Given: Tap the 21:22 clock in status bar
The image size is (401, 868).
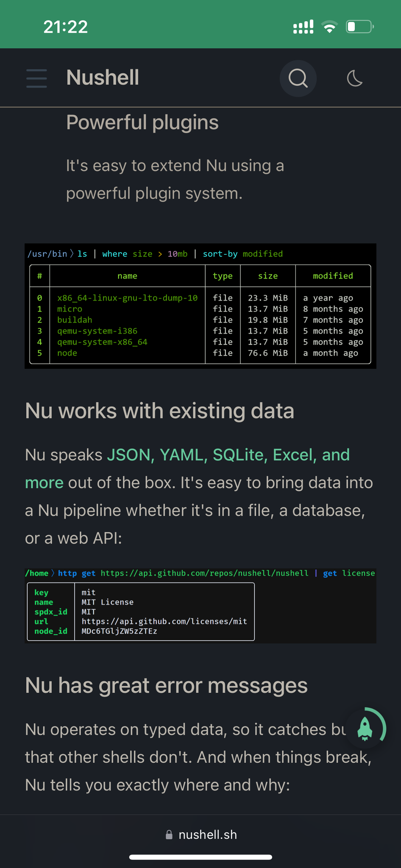Looking at the screenshot, I should click(x=66, y=27).
